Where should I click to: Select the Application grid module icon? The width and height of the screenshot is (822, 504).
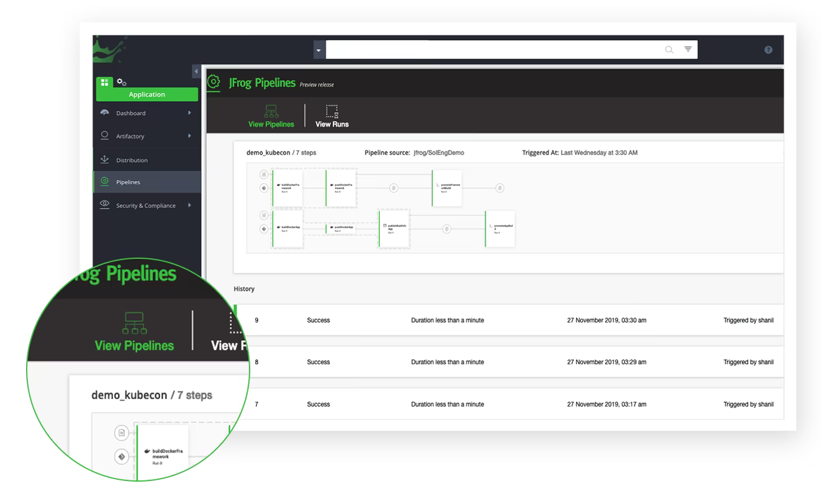(104, 82)
